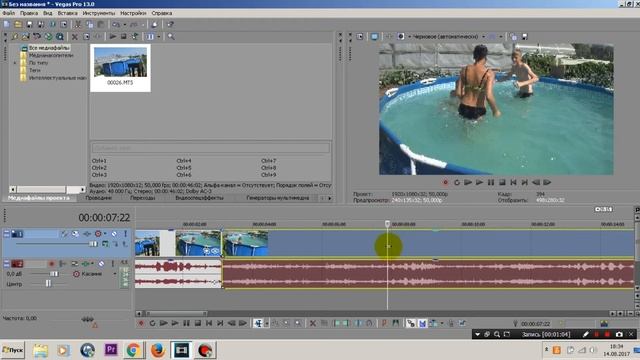This screenshot has width=640, height=360.
Task: Switch to the Проводник tab
Action: point(98,198)
